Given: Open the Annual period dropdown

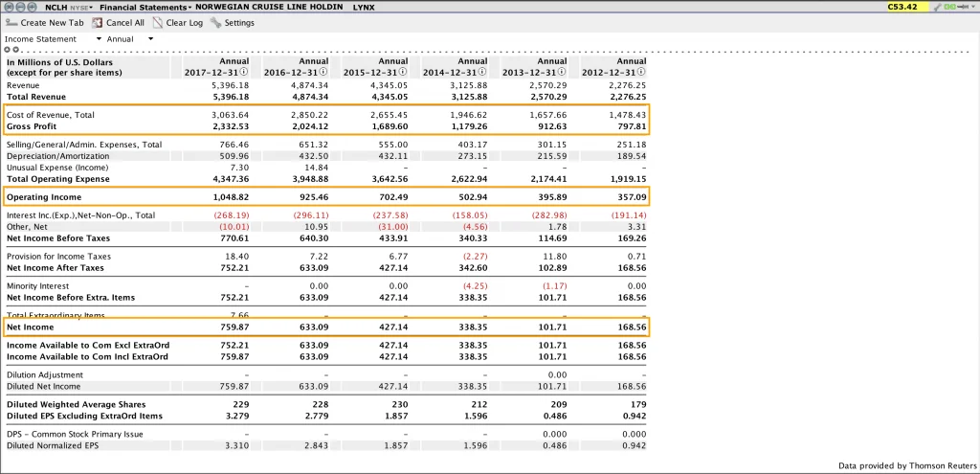Looking at the screenshot, I should click(x=130, y=38).
